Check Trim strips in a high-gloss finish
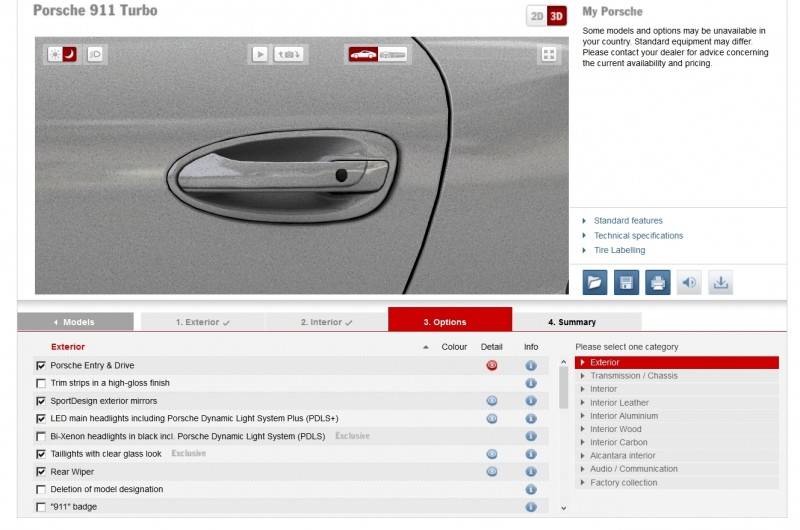 (41, 383)
